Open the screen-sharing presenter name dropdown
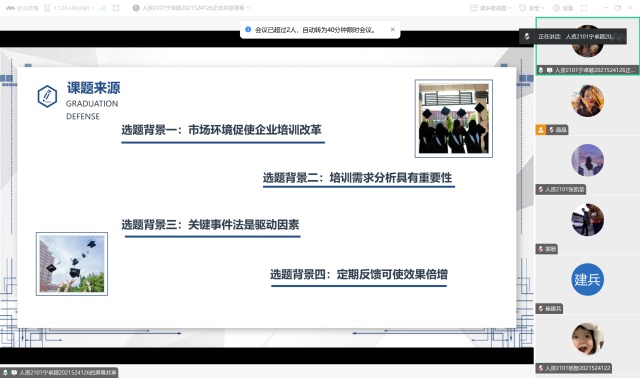This screenshot has width=640, height=378. (x=191, y=8)
